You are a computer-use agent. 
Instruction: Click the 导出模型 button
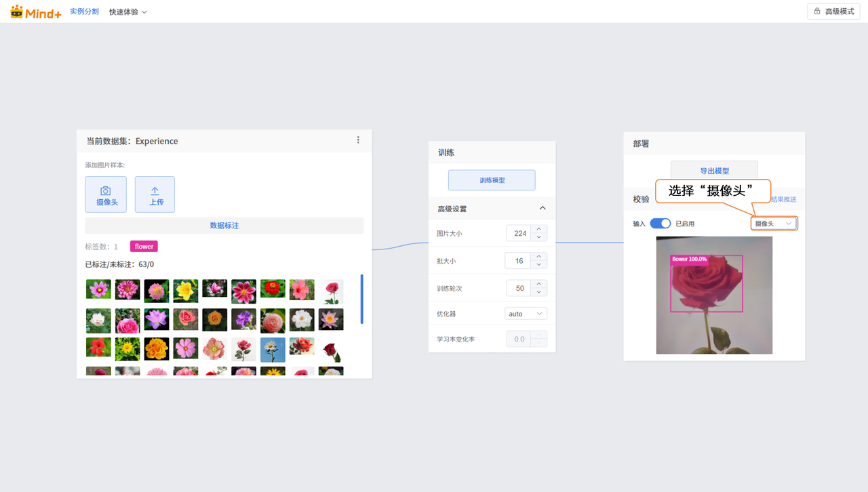[714, 171]
